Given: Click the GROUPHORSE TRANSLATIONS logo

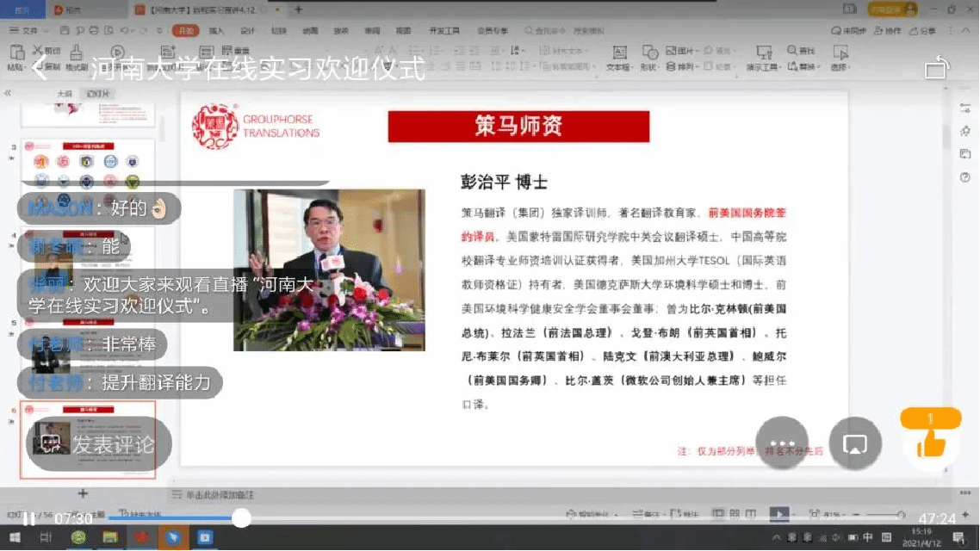Looking at the screenshot, I should 257,127.
